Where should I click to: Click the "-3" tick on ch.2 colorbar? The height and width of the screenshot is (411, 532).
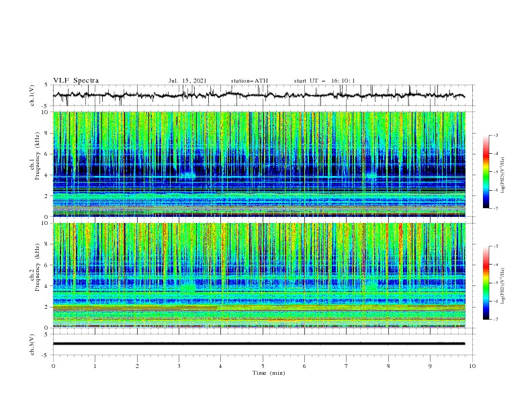click(495, 246)
